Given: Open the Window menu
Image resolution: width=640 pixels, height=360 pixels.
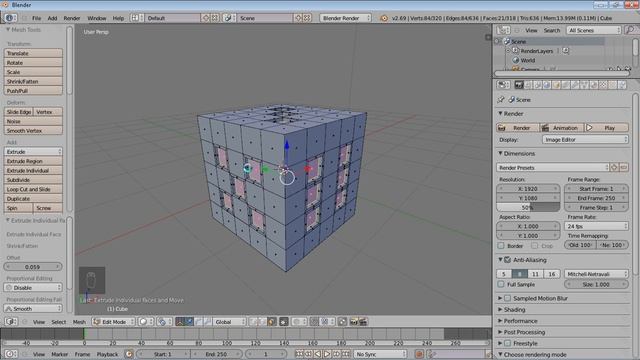Looking at the screenshot, I should point(97,18).
